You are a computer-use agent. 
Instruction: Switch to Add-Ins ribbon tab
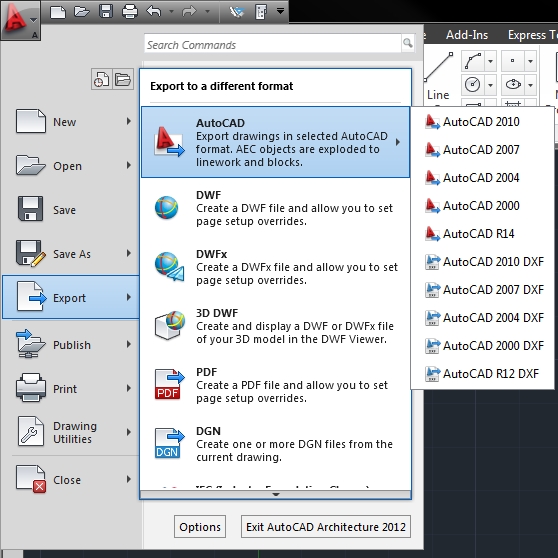[467, 35]
